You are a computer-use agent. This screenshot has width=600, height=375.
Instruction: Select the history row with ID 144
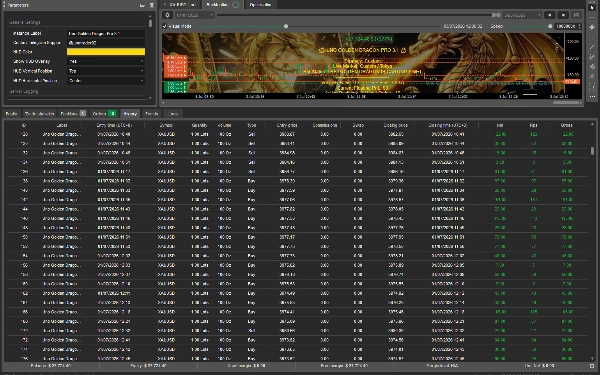point(297,209)
